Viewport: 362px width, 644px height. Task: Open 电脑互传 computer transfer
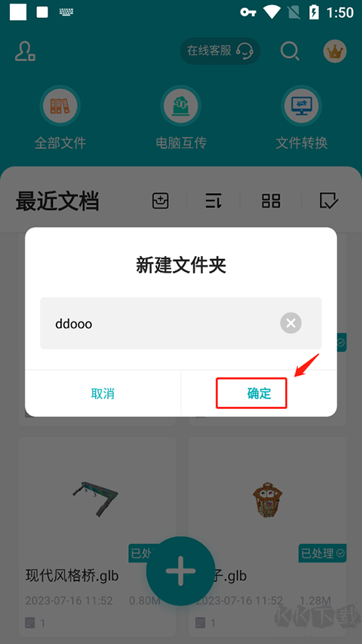[181, 118]
